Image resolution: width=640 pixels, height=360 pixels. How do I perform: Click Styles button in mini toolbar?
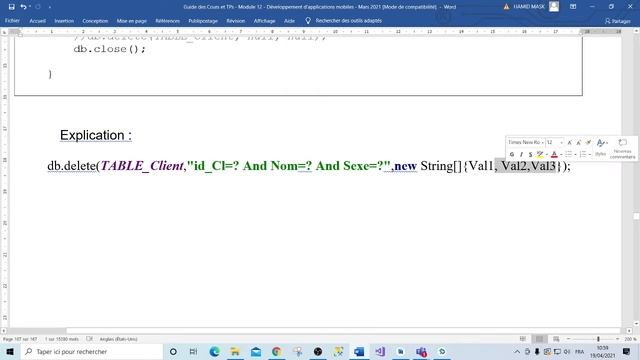pyautogui.click(x=600, y=154)
